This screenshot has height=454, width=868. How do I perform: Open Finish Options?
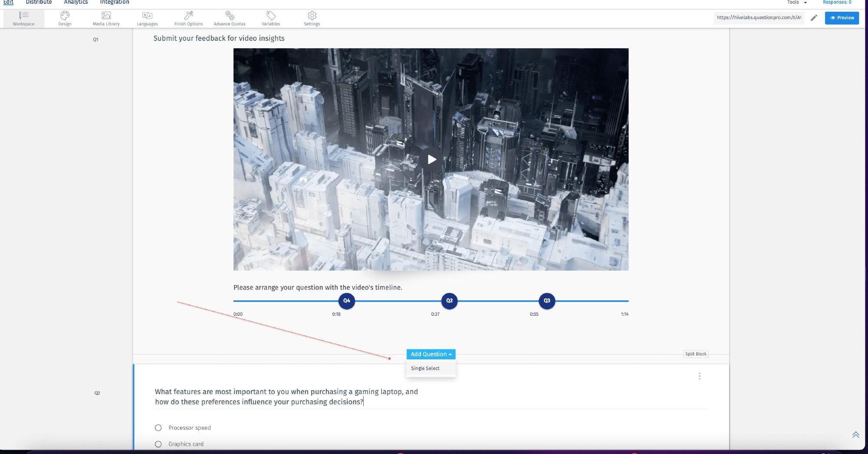point(188,18)
